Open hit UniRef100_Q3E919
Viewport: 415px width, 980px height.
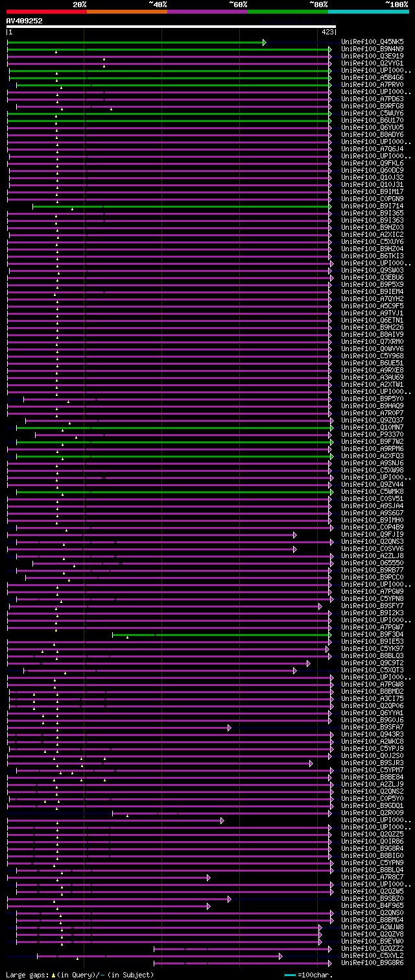click(x=373, y=56)
